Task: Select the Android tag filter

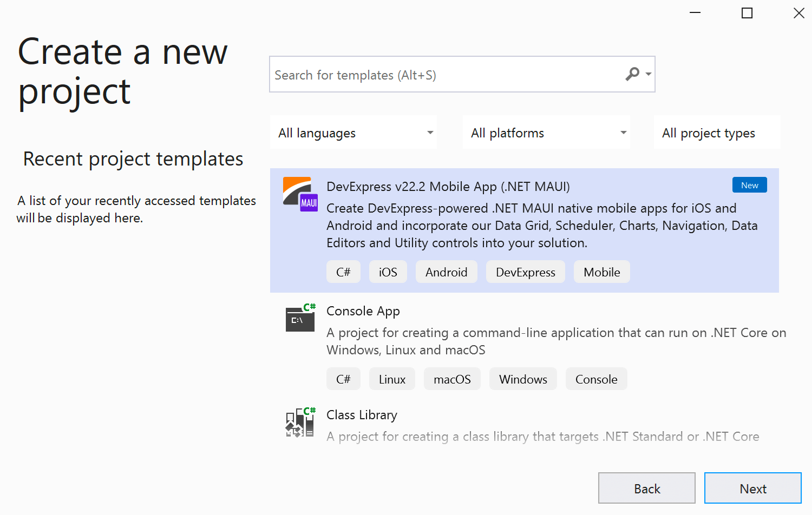Action: click(446, 272)
